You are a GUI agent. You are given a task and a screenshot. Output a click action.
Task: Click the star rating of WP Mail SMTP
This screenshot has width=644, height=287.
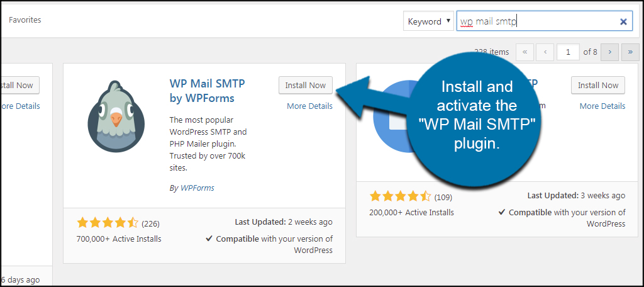pos(108,223)
